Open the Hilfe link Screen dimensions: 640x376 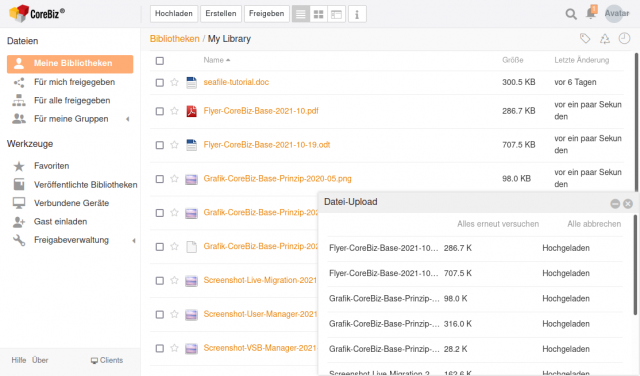click(x=19, y=360)
